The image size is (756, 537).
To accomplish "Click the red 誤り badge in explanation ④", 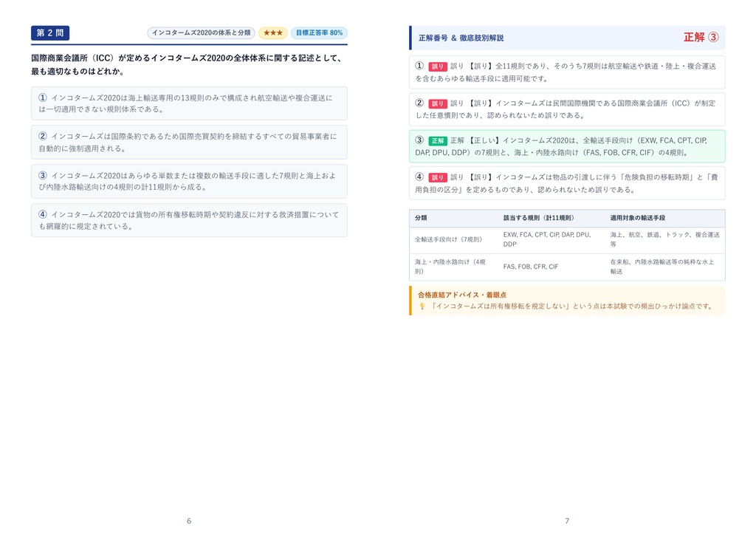I will (438, 177).
